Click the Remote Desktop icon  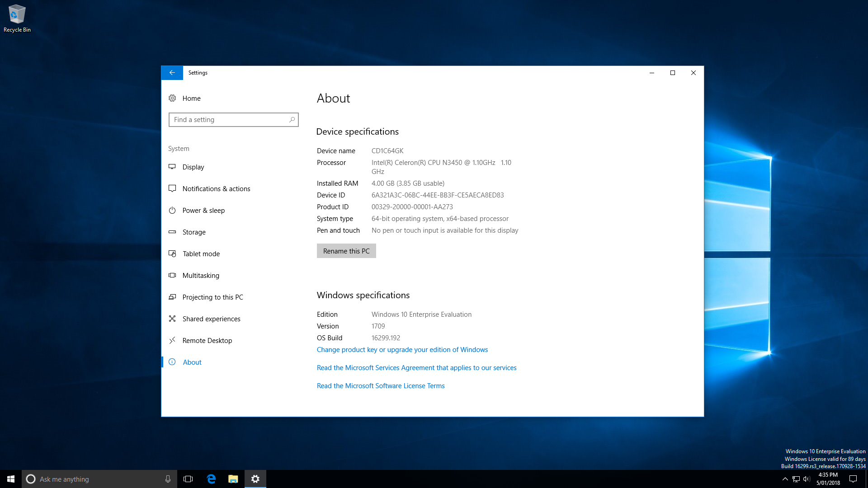(x=172, y=340)
